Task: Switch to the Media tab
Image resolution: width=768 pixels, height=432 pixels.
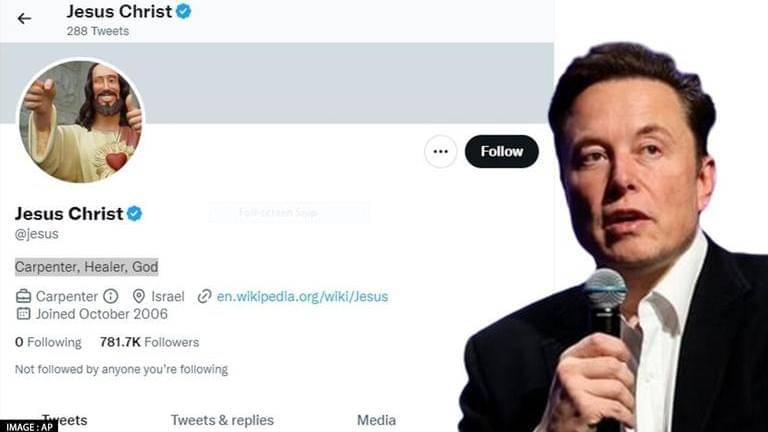Action: tap(376, 420)
